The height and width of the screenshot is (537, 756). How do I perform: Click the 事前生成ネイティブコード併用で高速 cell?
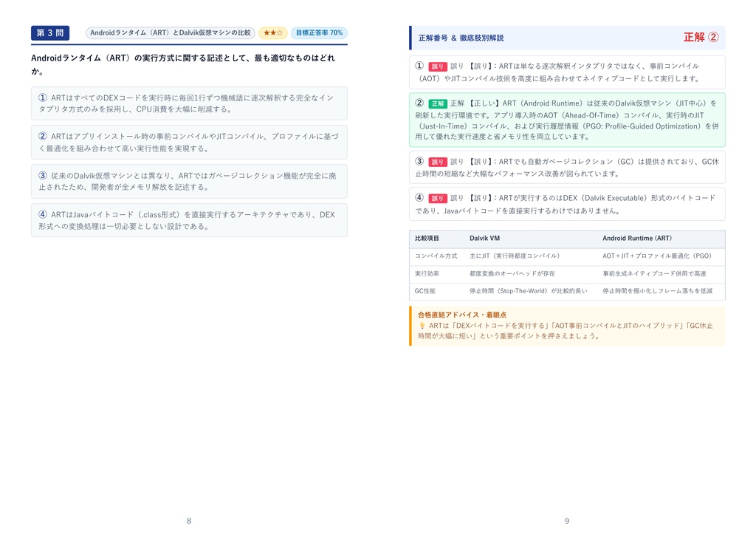[654, 273]
